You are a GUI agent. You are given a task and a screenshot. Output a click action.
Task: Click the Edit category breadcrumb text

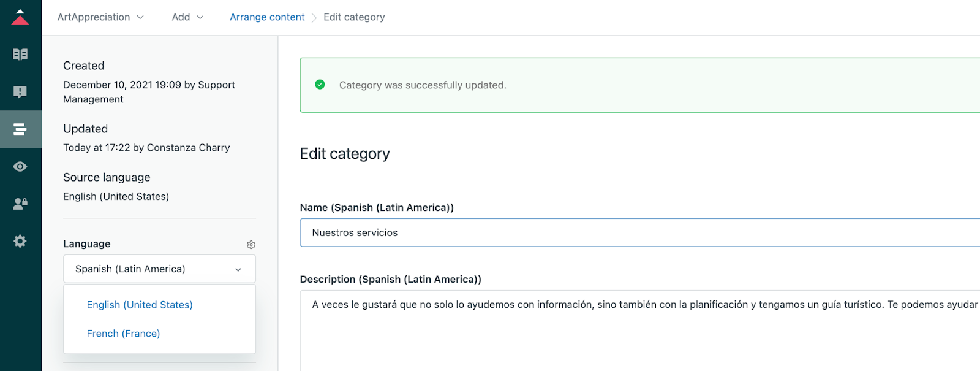354,17
